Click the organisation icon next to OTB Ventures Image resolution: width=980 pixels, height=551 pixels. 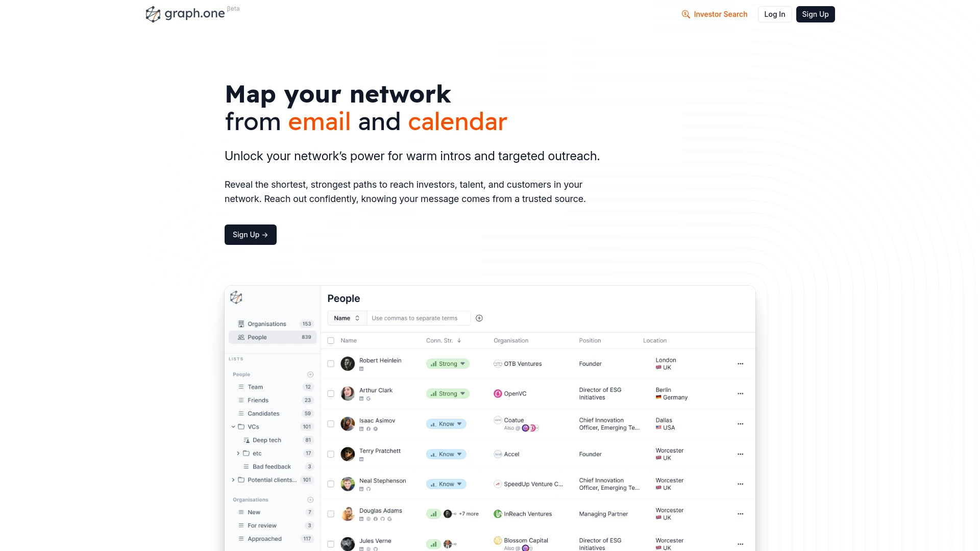tap(498, 363)
